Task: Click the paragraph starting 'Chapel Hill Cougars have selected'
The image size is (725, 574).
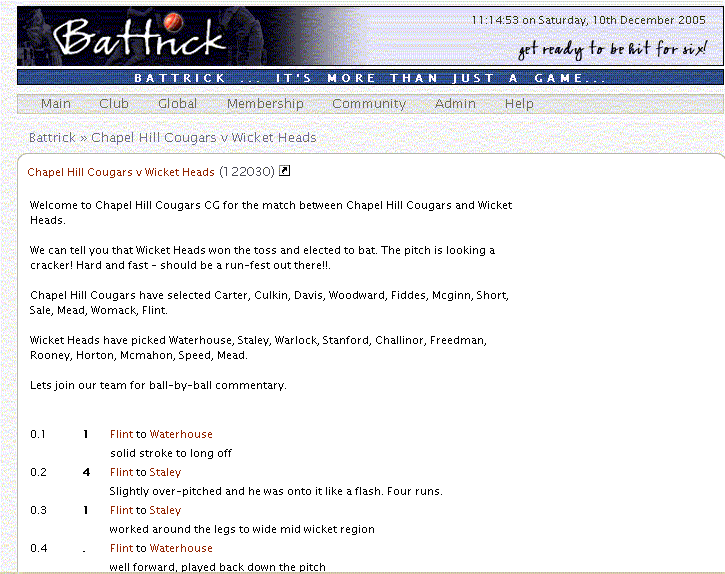Action: [269, 302]
